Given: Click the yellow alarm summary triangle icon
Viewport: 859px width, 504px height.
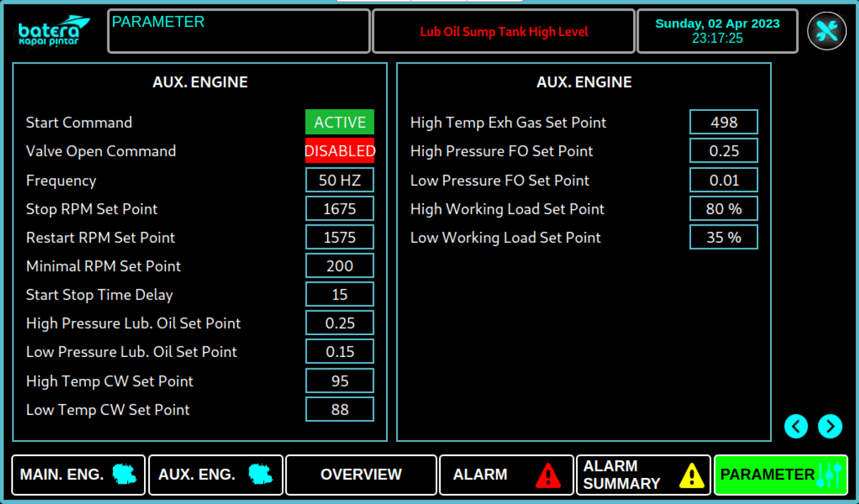Looking at the screenshot, I should tap(692, 475).
